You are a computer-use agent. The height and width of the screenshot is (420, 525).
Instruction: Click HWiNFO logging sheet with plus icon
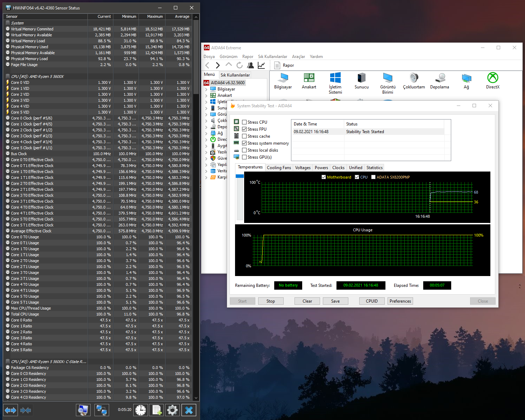pyautogui.click(x=157, y=410)
